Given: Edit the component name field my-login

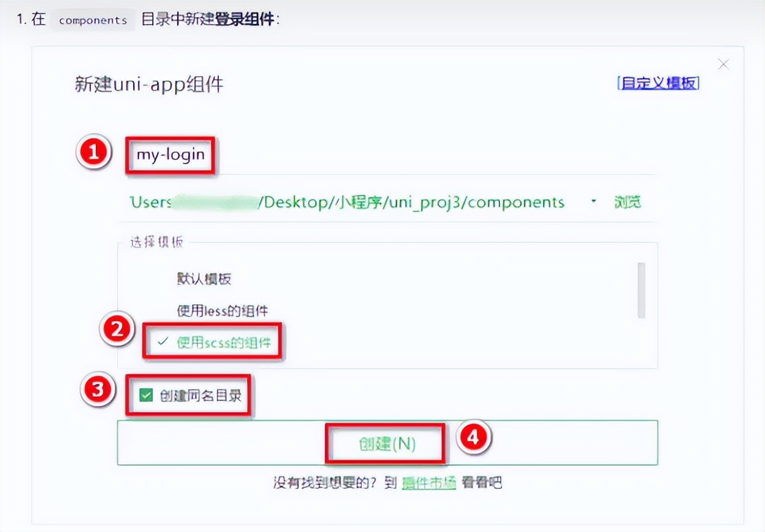Looking at the screenshot, I should coord(170,155).
